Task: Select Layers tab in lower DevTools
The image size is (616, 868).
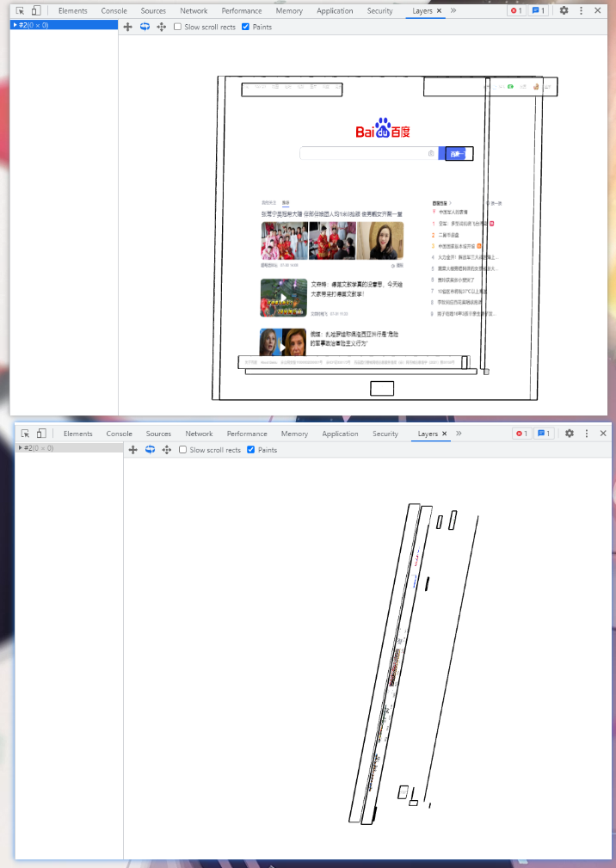Action: point(428,434)
